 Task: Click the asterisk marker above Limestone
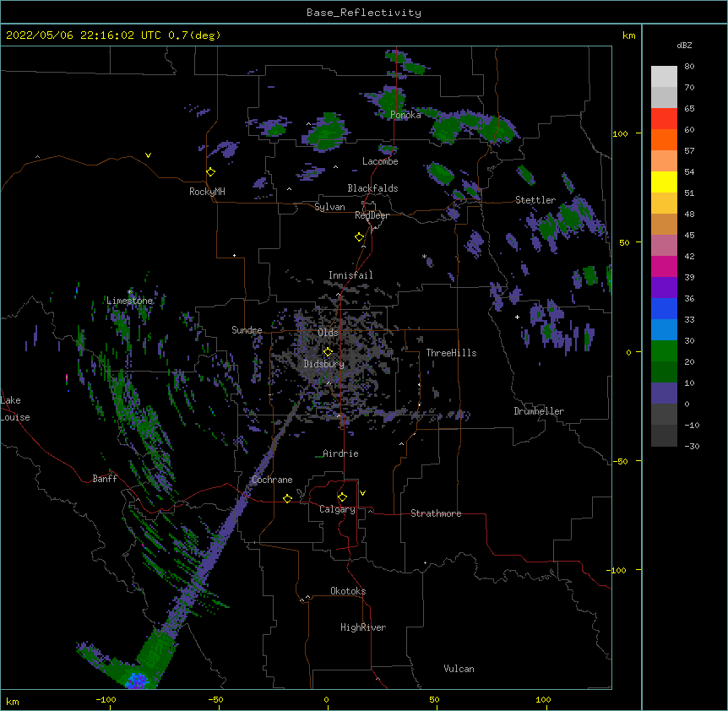click(130, 292)
